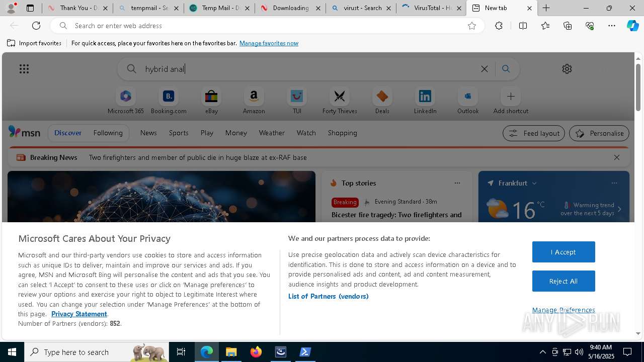Open Browser essentials heart icon
Image resolution: width=644 pixels, height=362 pixels.
coord(590,26)
